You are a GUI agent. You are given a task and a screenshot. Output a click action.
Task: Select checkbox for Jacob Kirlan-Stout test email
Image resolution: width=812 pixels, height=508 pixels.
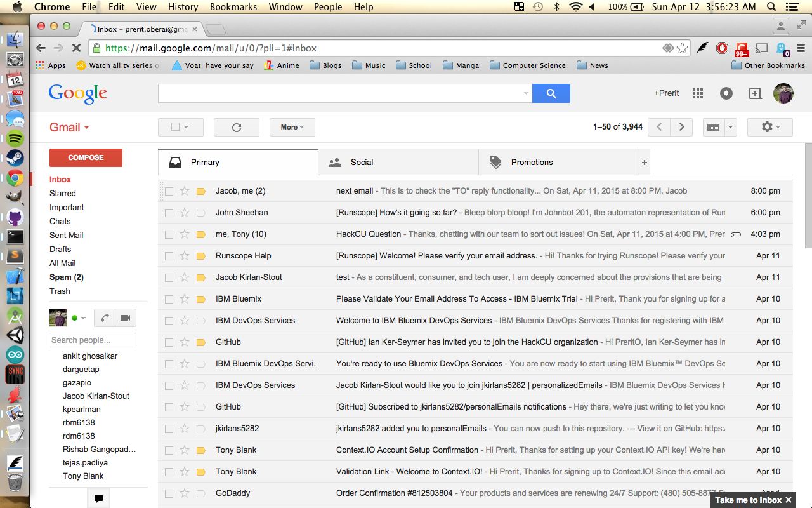coord(169,277)
